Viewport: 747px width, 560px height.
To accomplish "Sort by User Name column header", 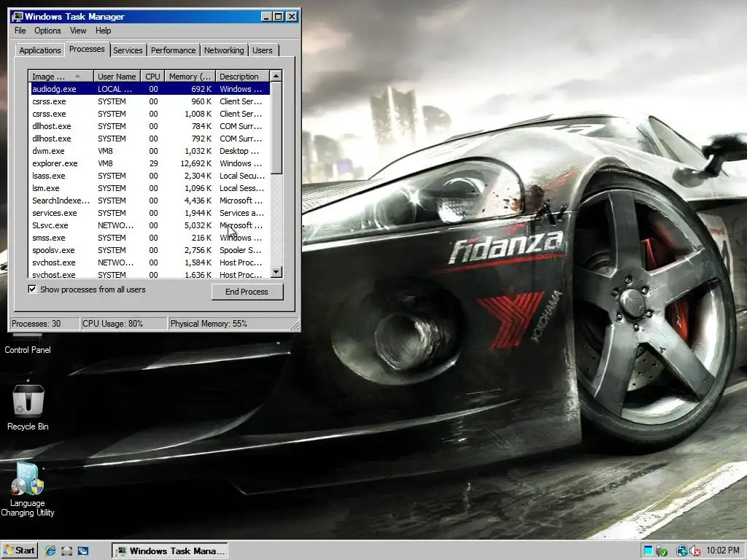I will (x=117, y=76).
